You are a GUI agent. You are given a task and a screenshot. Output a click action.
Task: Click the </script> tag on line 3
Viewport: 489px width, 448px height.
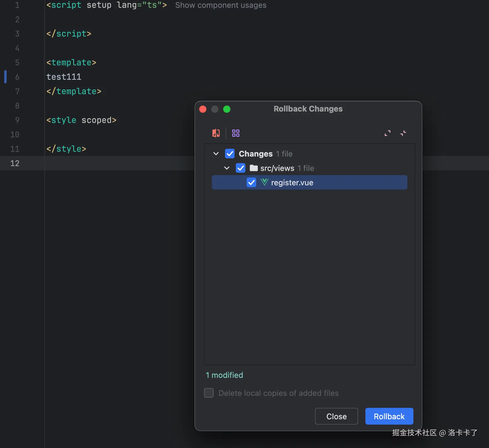pyautogui.click(x=69, y=34)
